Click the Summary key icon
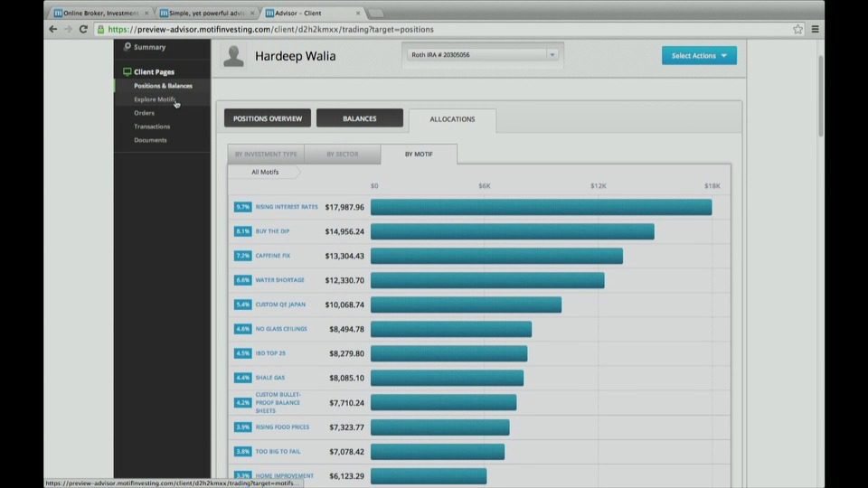 pyautogui.click(x=127, y=47)
